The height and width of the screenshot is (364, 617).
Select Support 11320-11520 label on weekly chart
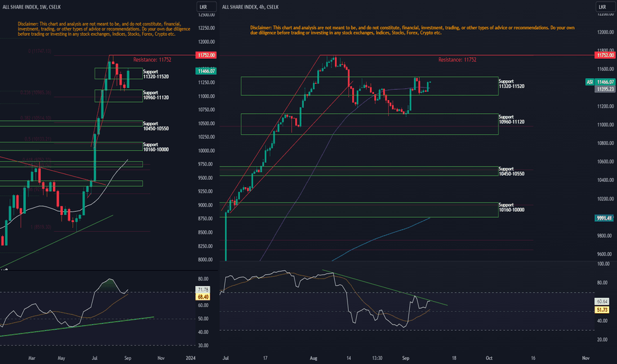(x=156, y=74)
